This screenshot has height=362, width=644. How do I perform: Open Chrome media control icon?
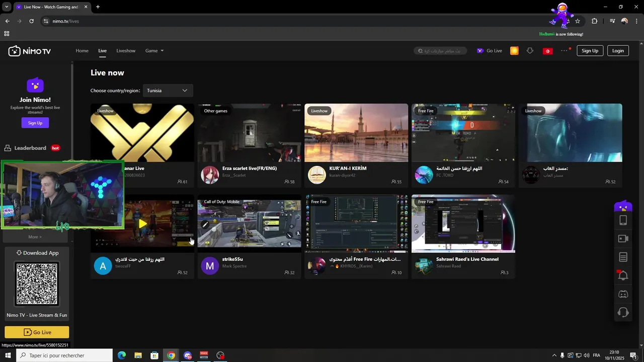pos(612,21)
